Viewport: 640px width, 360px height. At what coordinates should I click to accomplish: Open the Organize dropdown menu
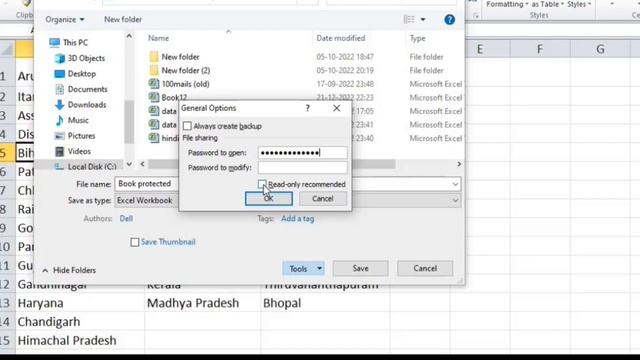[x=65, y=19]
